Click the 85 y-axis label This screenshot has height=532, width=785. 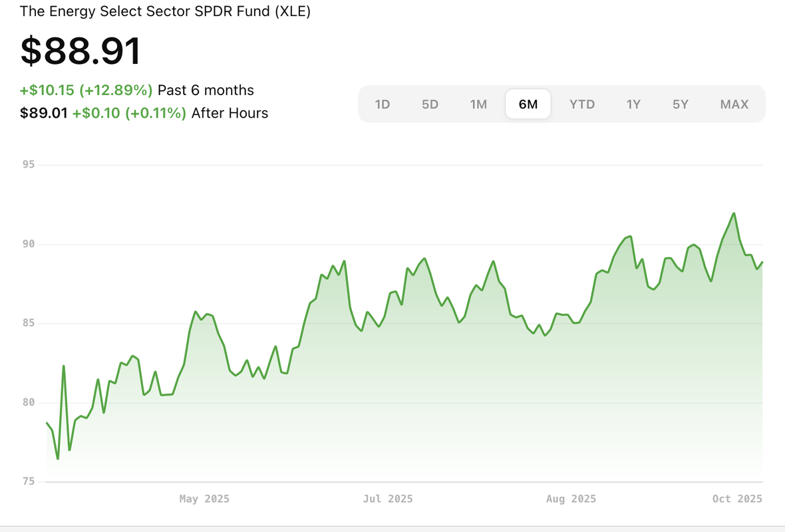29,323
